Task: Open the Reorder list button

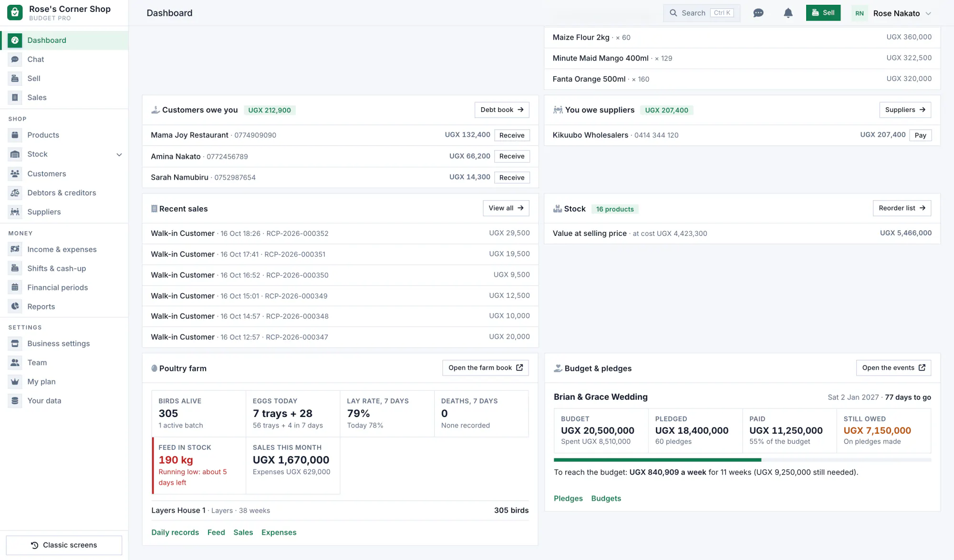Action: pos(902,208)
